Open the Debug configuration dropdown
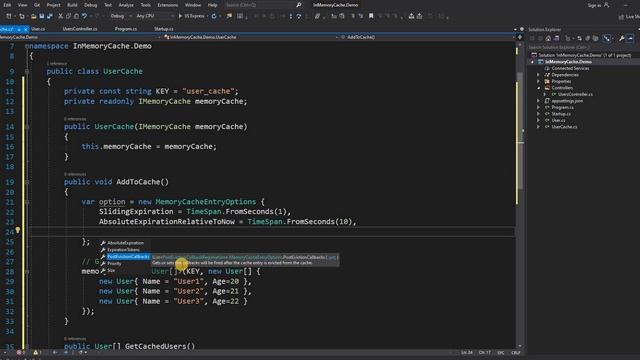Screen dimensions: 640x360 120,16
